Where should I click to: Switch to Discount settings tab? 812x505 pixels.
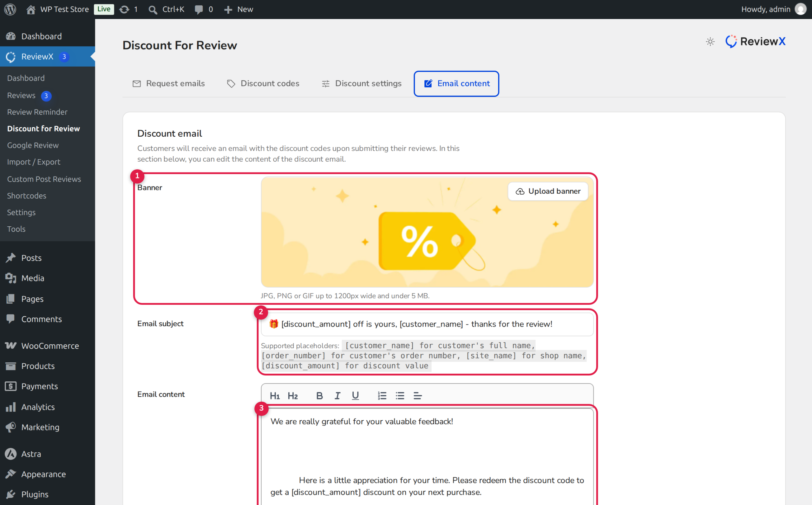click(x=362, y=83)
